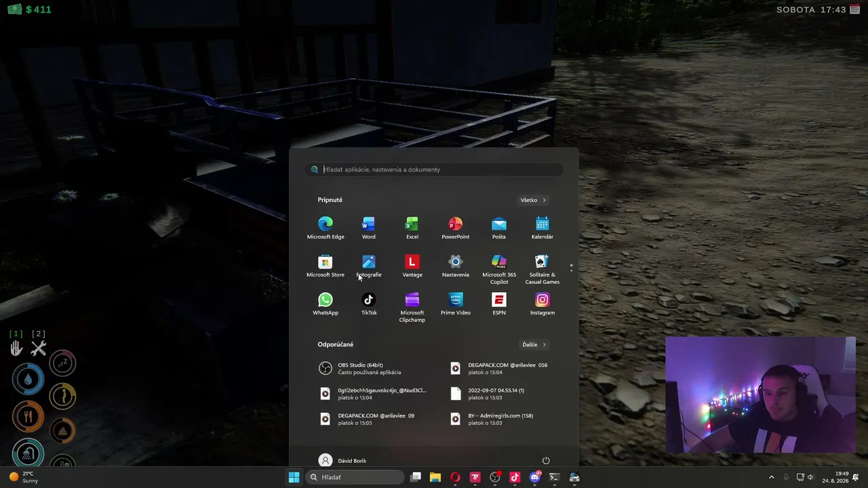The height and width of the screenshot is (488, 868).
Task: Show more recommendations with Ďalšie
Action: click(x=534, y=344)
